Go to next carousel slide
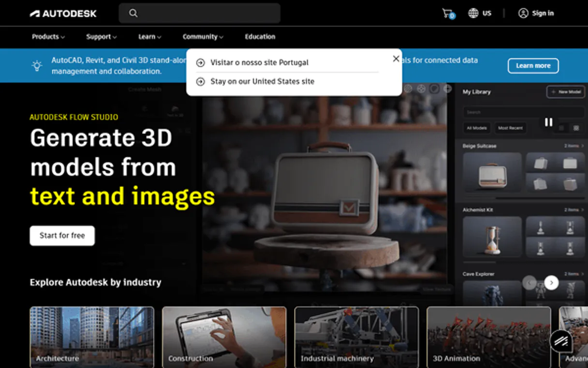Image resolution: width=588 pixels, height=368 pixels. tap(551, 283)
